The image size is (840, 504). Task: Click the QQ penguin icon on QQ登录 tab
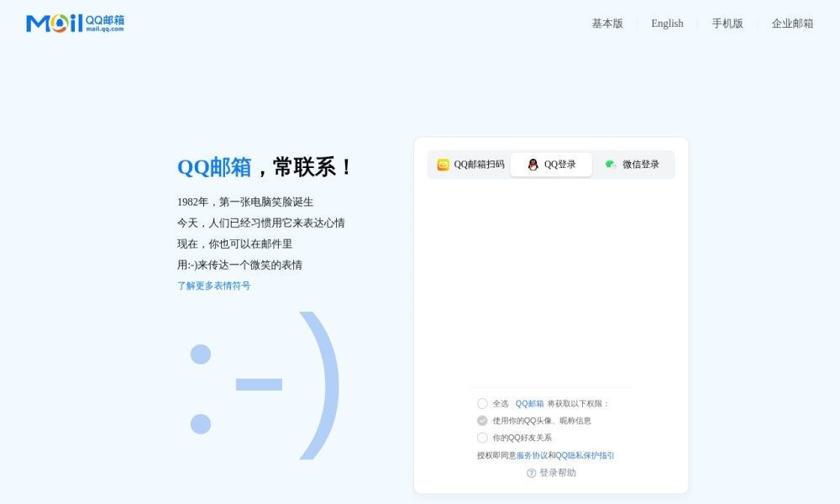coord(533,165)
